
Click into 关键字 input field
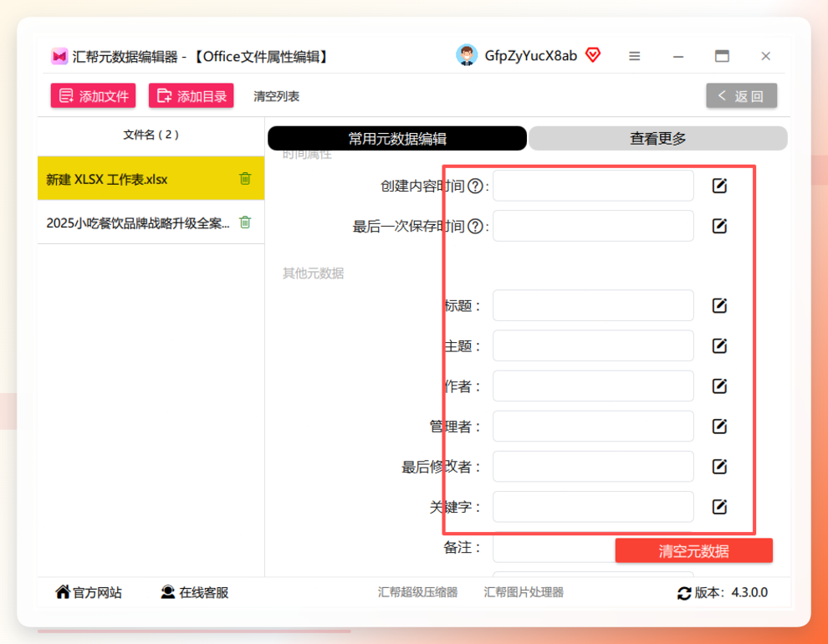coord(593,507)
